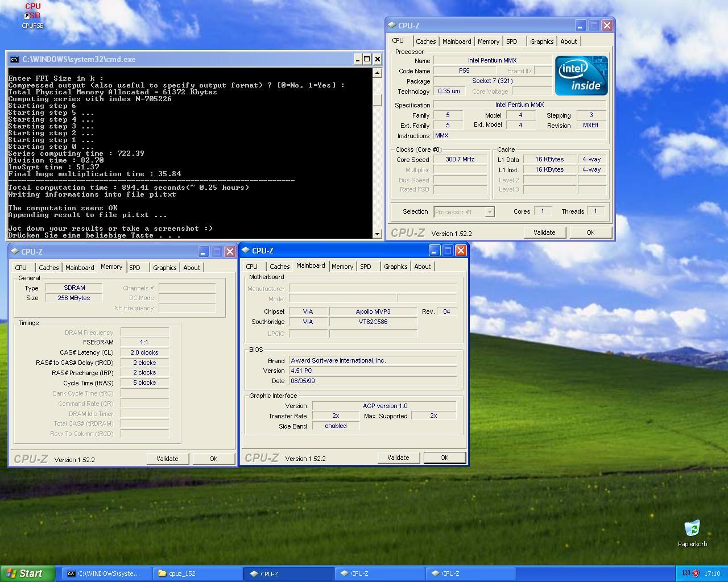
Task: Select CPU tab in Memory window
Action: (21, 268)
